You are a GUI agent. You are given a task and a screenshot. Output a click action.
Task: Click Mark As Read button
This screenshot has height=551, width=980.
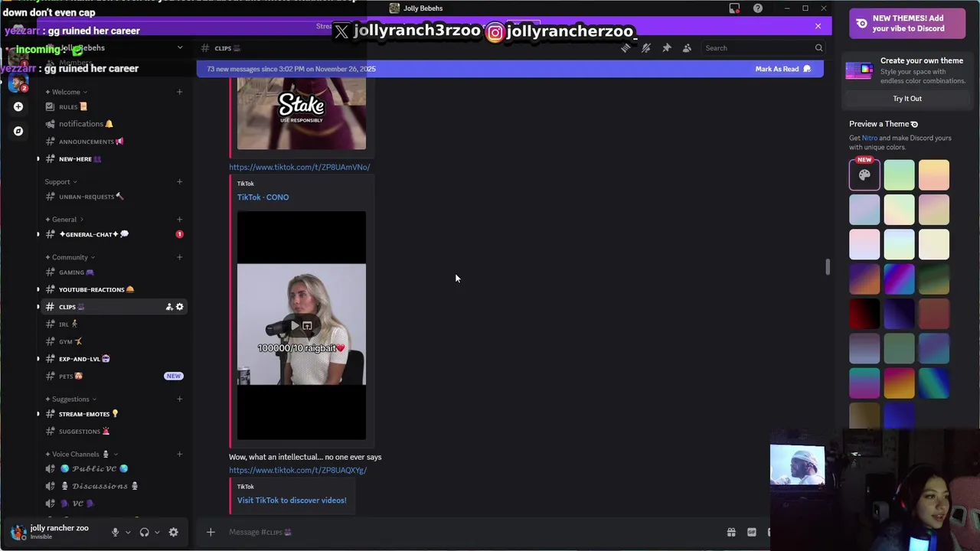point(782,69)
